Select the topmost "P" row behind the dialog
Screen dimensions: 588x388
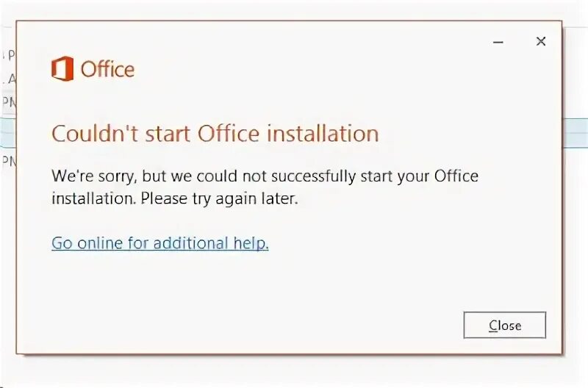tap(8, 54)
